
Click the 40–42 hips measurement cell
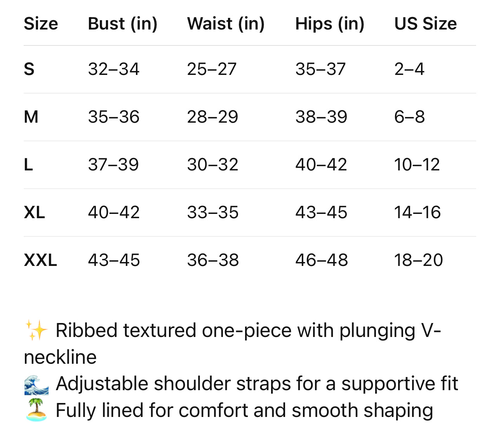point(321,165)
